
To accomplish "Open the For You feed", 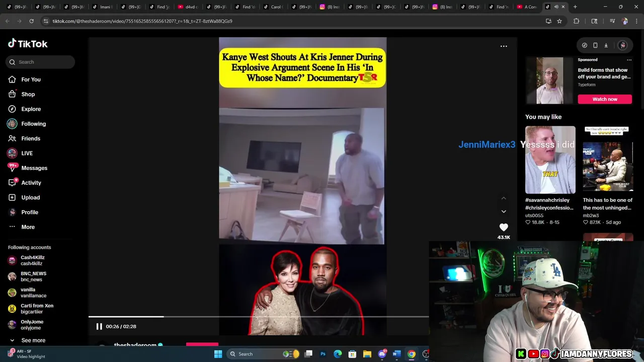I will tap(31, 79).
